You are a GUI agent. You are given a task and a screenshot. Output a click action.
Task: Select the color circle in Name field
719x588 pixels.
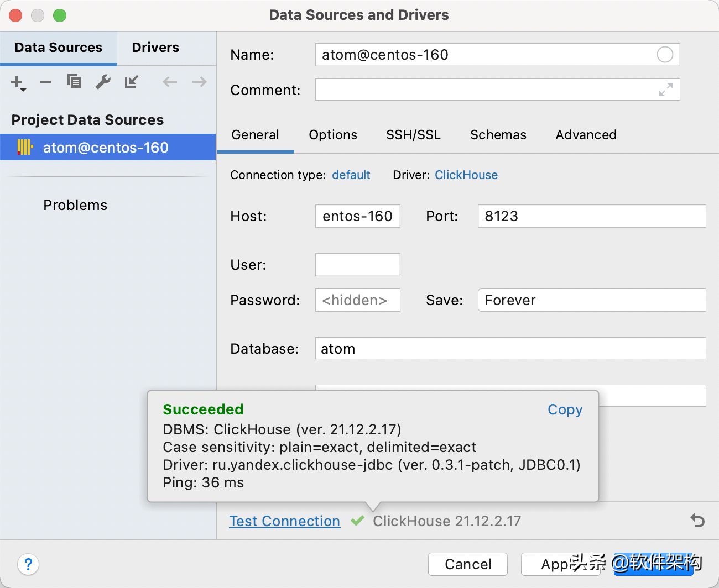(x=665, y=55)
